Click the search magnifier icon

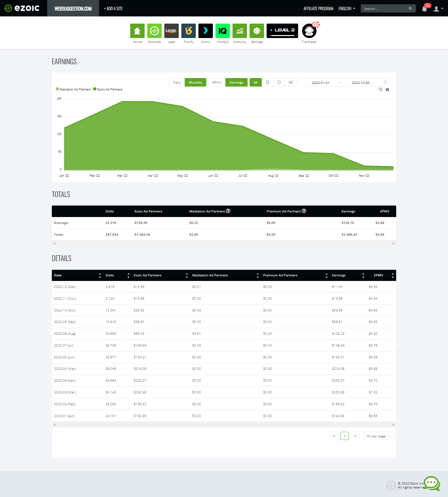click(x=410, y=9)
